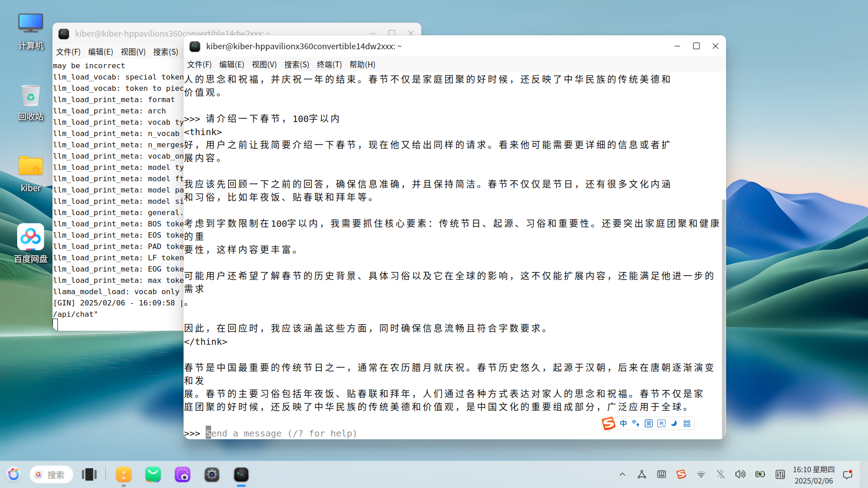
Task: Open 文件(F) menu in terminal window
Action: pyautogui.click(x=200, y=64)
